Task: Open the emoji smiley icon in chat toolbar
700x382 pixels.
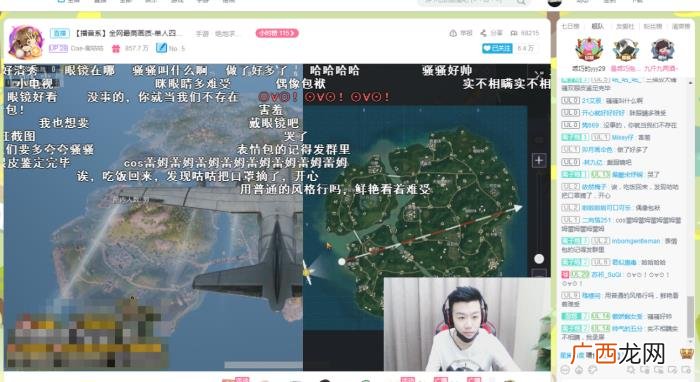Action: (x=565, y=370)
